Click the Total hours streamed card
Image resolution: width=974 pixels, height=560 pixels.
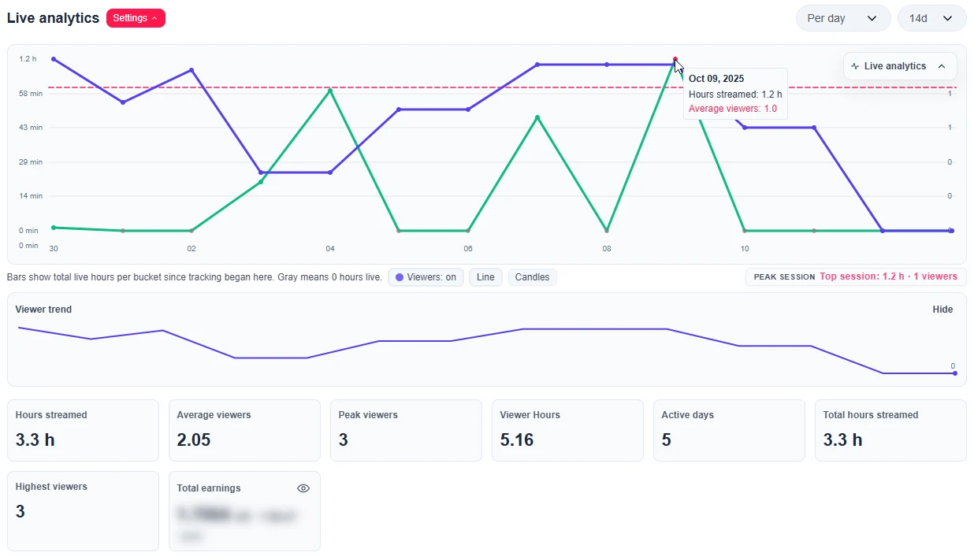(x=890, y=430)
